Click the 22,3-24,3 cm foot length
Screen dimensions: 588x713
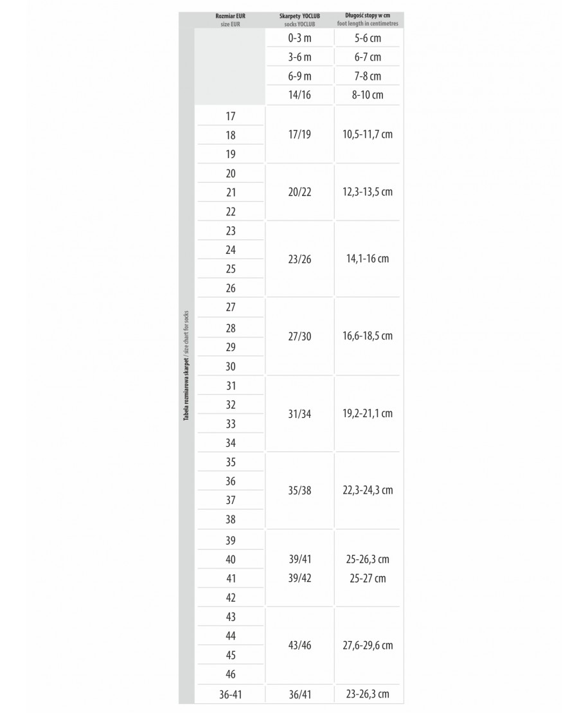point(368,490)
